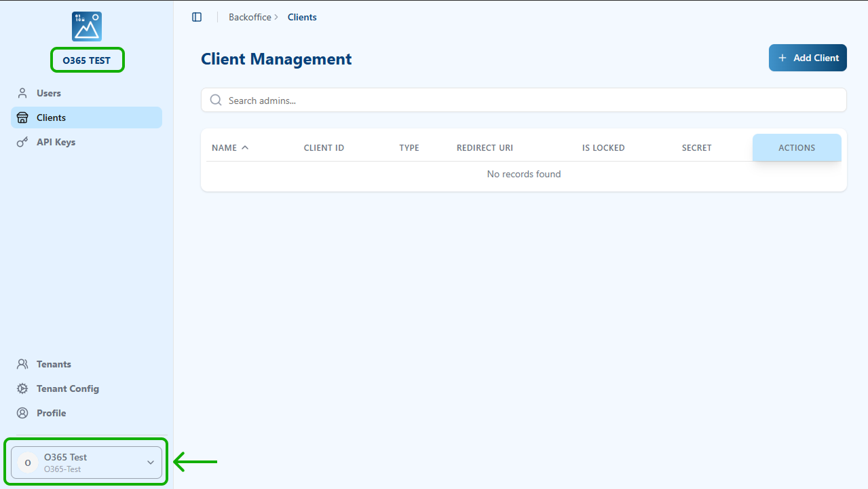Click the Tenant Config gear icon
Viewport: 868px width, 489px height.
tap(22, 388)
